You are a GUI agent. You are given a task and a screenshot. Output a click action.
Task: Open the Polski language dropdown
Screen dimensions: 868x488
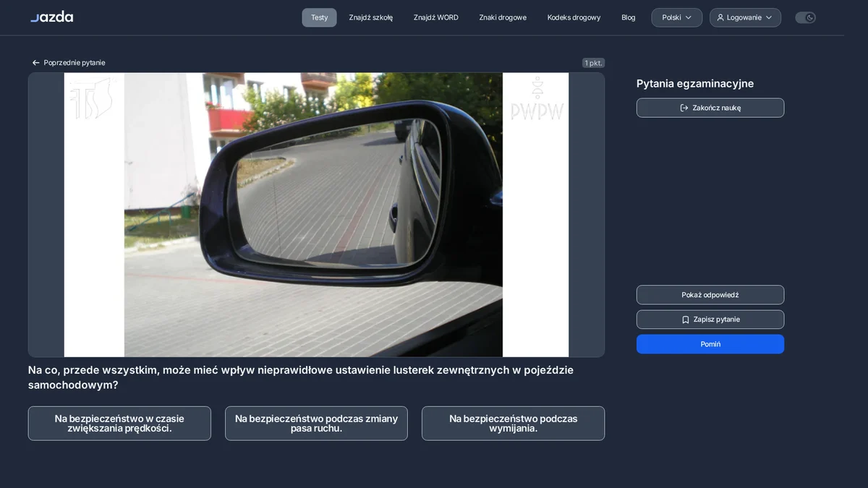[x=676, y=17]
